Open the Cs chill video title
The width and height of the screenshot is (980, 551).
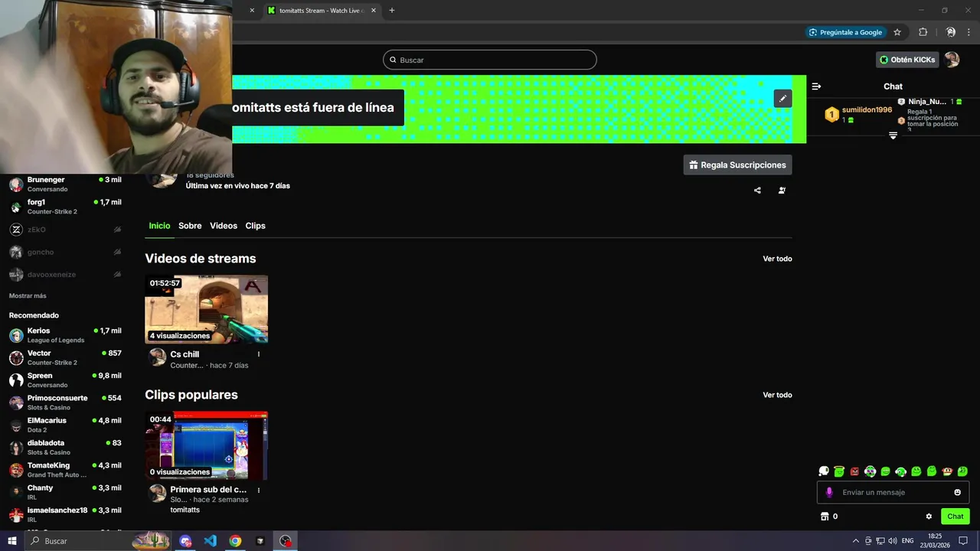(185, 354)
